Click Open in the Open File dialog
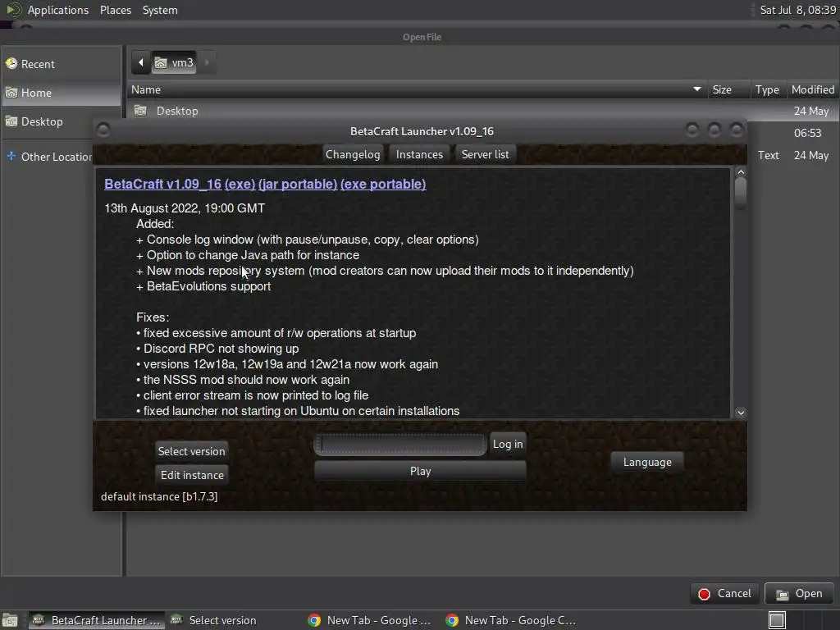The image size is (840, 630). 799,594
